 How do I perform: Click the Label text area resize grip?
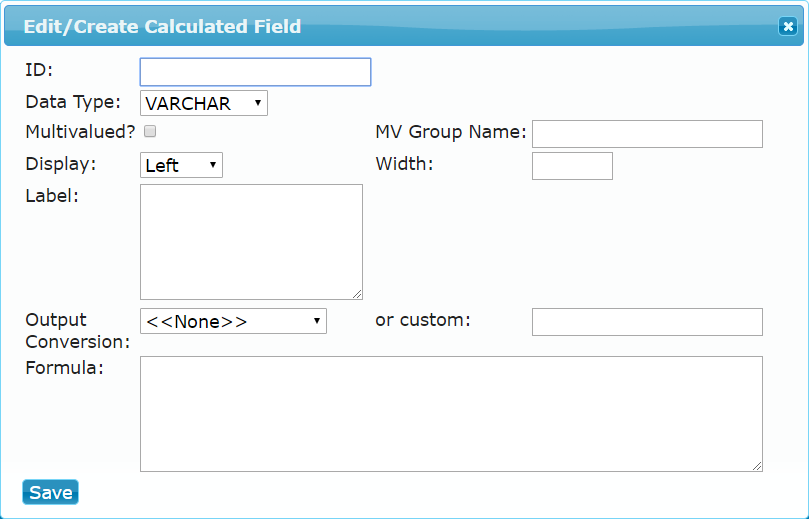click(357, 294)
